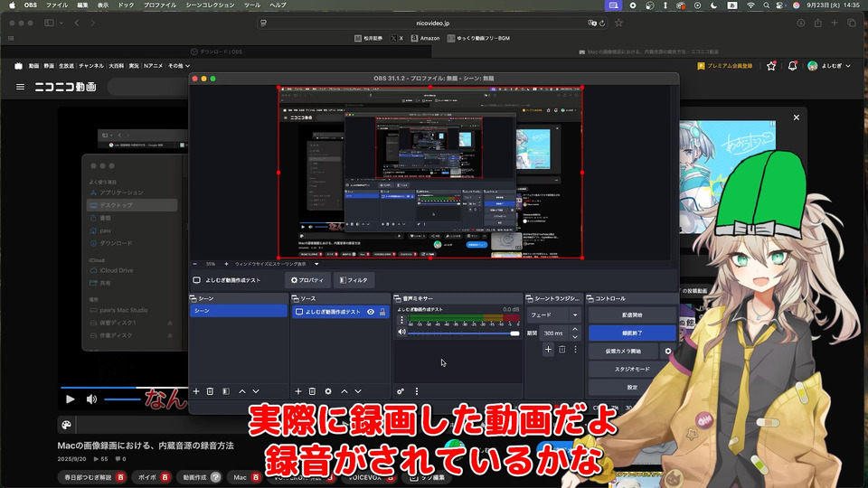Remove selected source with the trash icon

[312, 391]
